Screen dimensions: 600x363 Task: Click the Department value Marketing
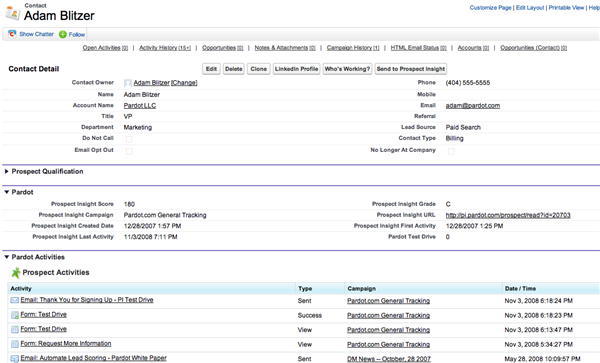tap(138, 127)
